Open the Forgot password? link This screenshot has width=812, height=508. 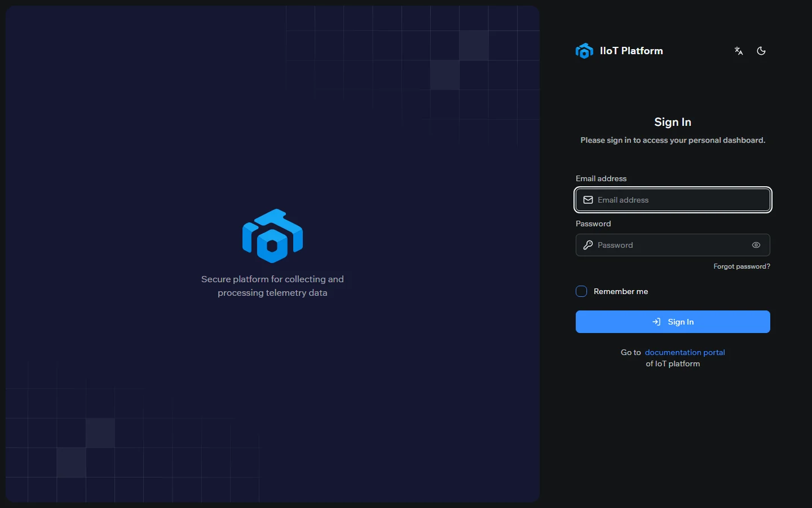pyautogui.click(x=742, y=266)
